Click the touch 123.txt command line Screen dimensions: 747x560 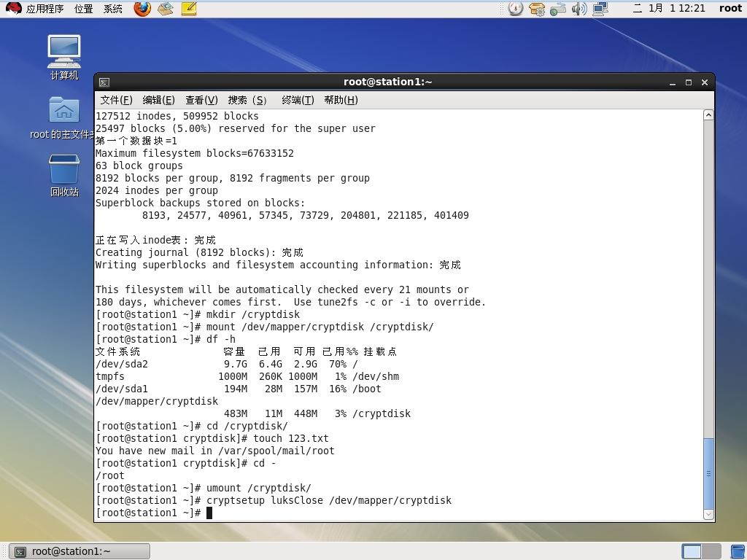[x=212, y=438]
